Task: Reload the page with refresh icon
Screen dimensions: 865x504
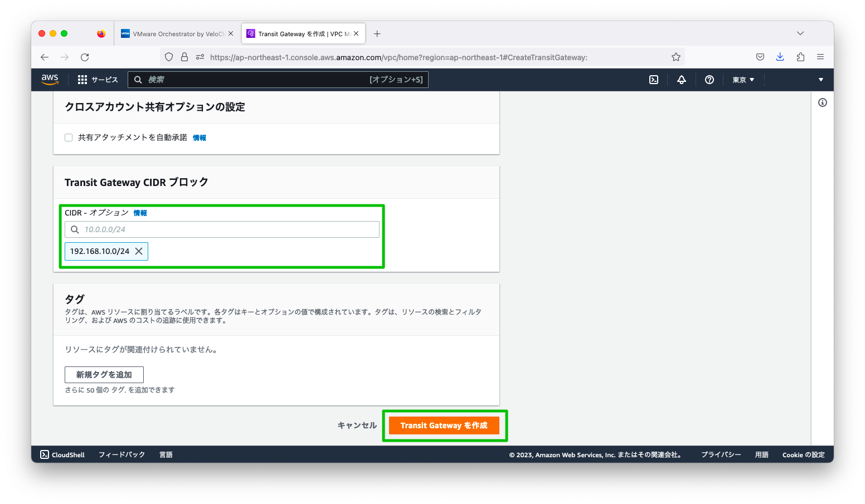Action: (85, 57)
